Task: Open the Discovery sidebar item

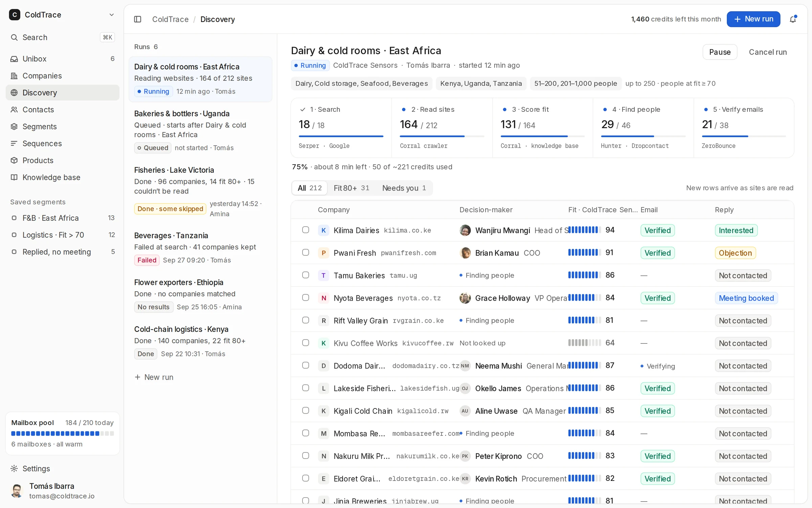Action: pos(62,92)
